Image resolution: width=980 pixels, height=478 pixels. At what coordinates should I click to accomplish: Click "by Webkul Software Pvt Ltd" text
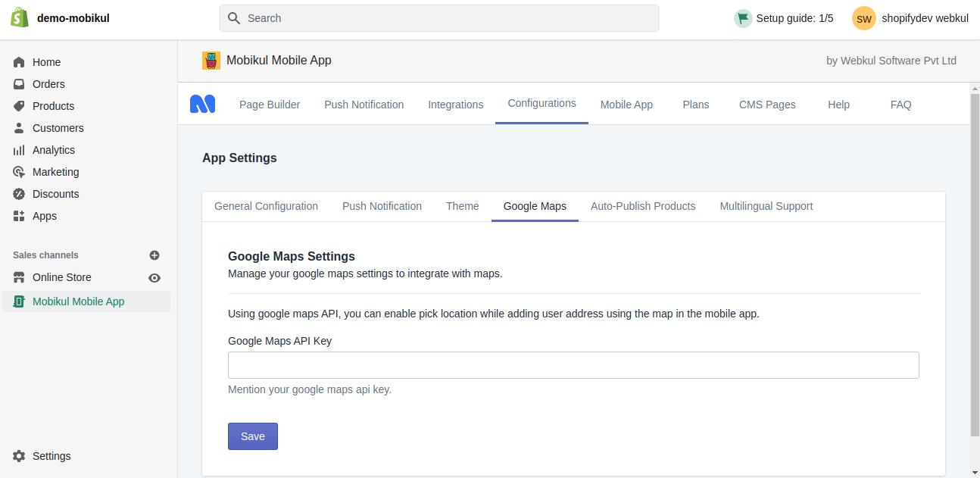click(x=891, y=61)
